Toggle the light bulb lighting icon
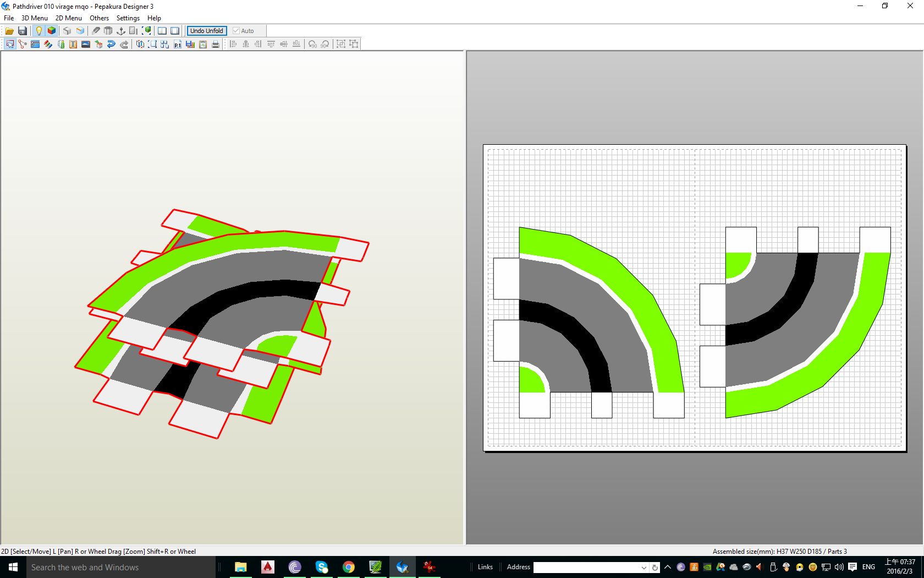The image size is (924, 578). coord(38,31)
